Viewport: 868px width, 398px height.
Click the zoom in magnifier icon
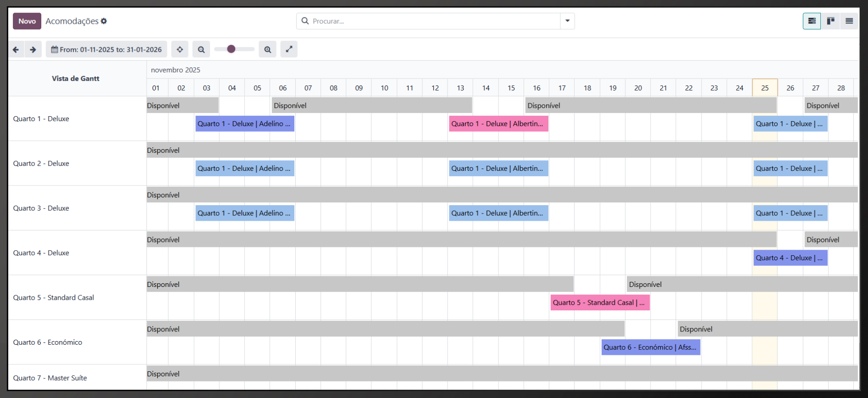(268, 50)
